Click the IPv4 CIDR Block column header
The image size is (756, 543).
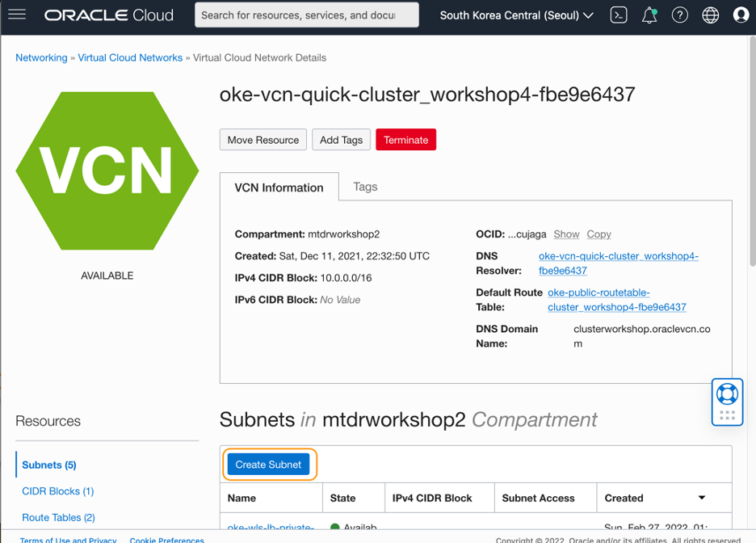439,498
